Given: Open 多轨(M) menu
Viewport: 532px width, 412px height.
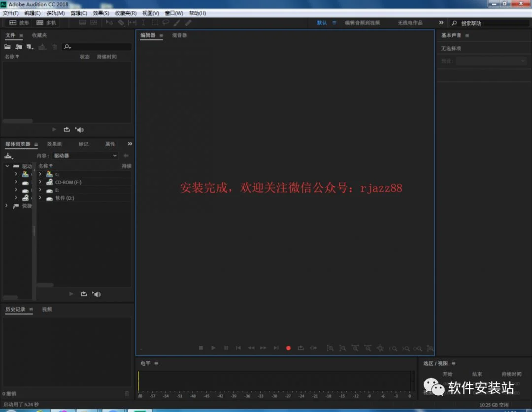Looking at the screenshot, I should tap(55, 13).
